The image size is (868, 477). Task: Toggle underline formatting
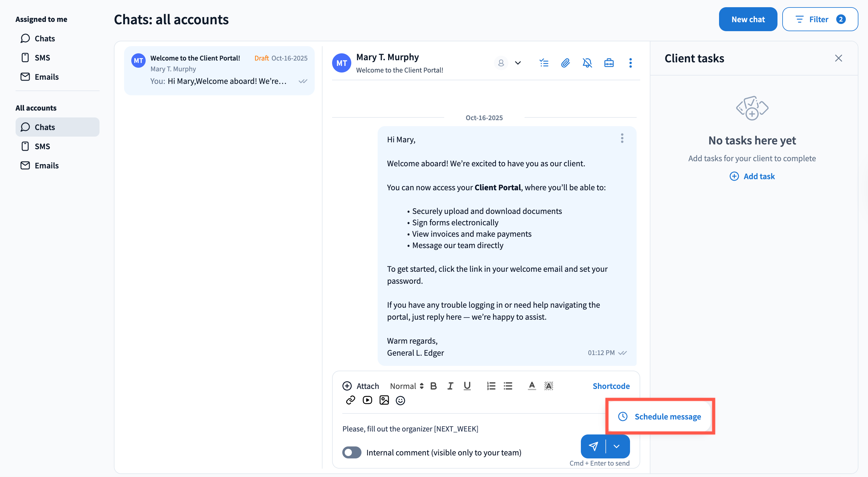(x=467, y=386)
